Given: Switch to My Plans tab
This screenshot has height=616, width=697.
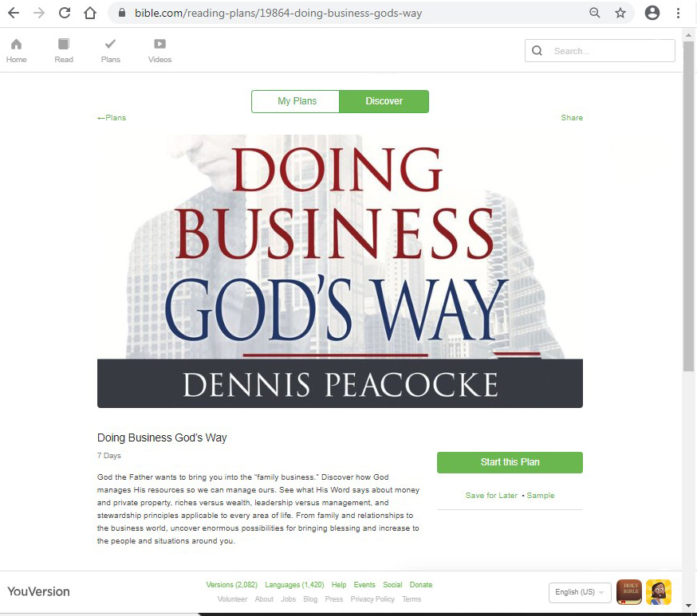Looking at the screenshot, I should click(x=296, y=101).
